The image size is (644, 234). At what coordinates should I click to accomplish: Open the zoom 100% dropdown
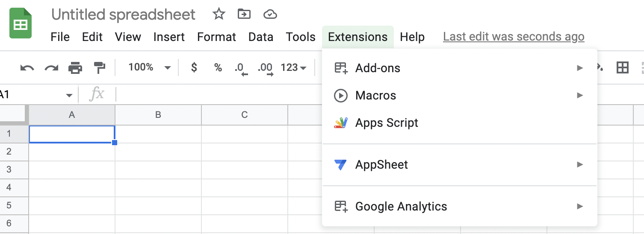click(150, 67)
